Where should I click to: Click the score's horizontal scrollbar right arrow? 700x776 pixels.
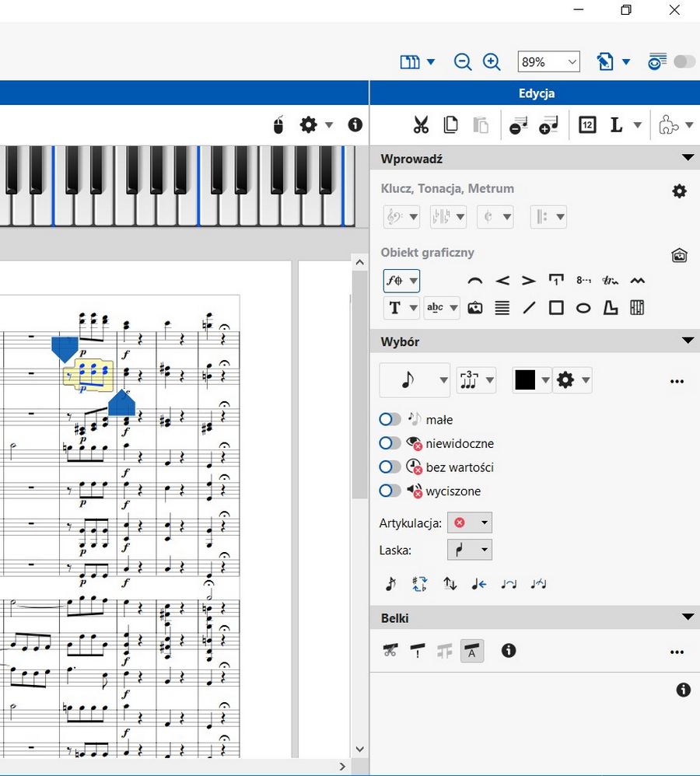click(x=342, y=767)
